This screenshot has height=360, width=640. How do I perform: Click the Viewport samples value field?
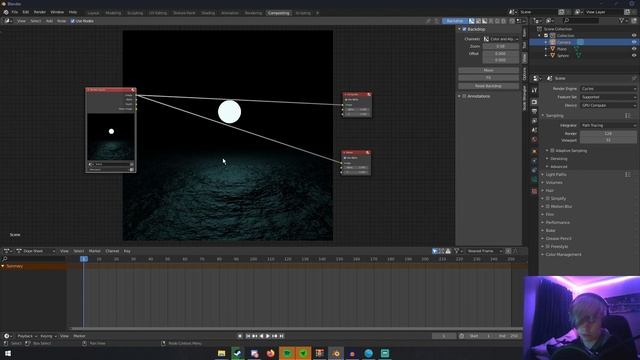click(x=608, y=140)
